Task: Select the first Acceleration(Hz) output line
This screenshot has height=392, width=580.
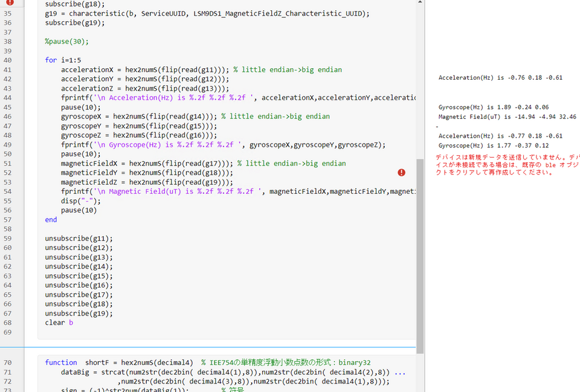Action: pos(500,78)
